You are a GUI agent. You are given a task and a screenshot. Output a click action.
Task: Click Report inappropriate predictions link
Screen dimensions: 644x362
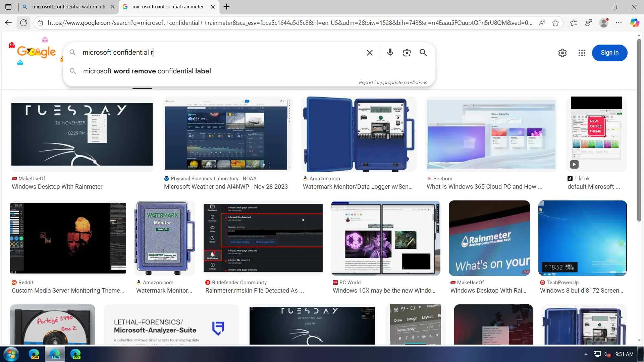[x=392, y=82]
